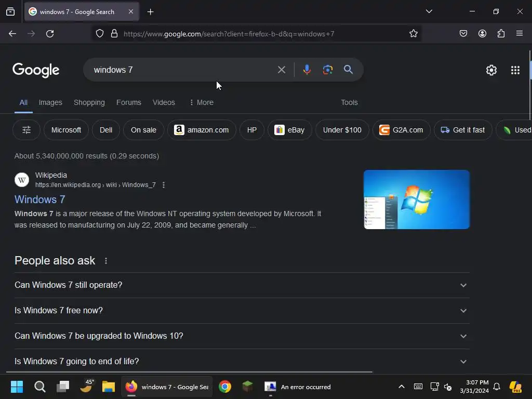Open the More search types menu
This screenshot has height=399, width=532.
tap(202, 102)
